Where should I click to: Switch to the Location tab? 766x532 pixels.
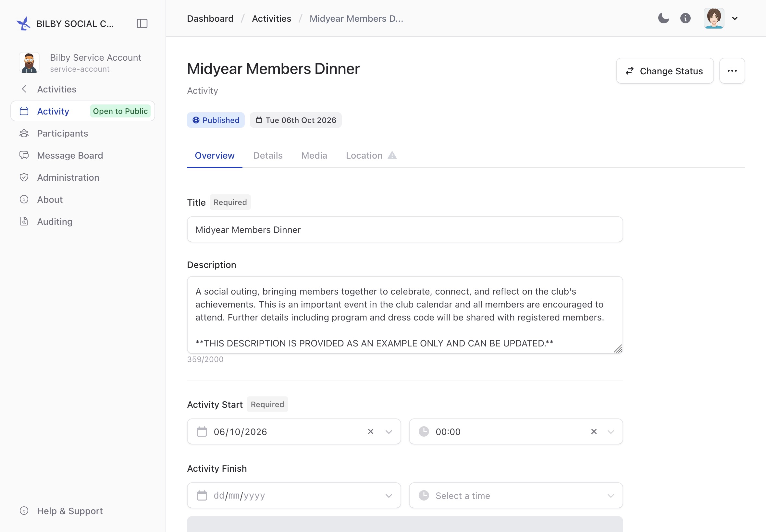(x=371, y=155)
